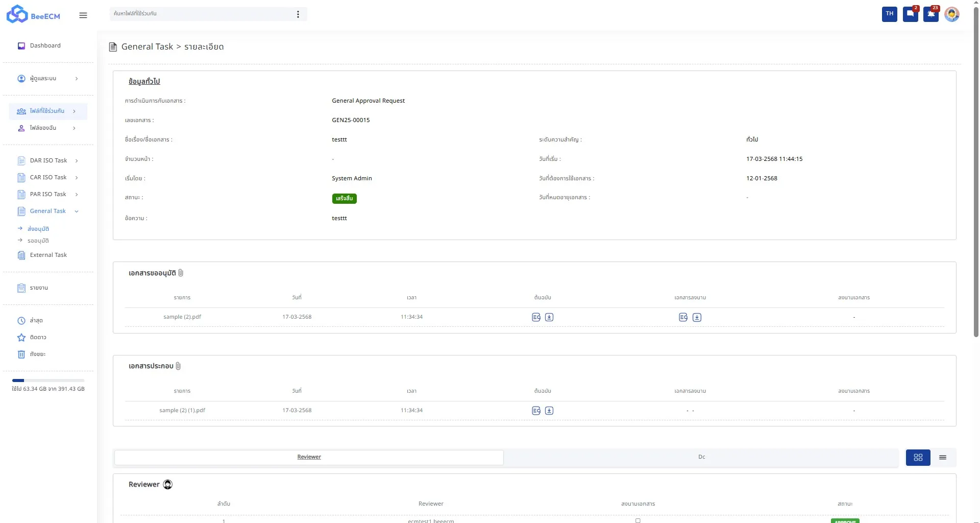
Task: Tick the reviewer's signature checkbox
Action: (638, 520)
